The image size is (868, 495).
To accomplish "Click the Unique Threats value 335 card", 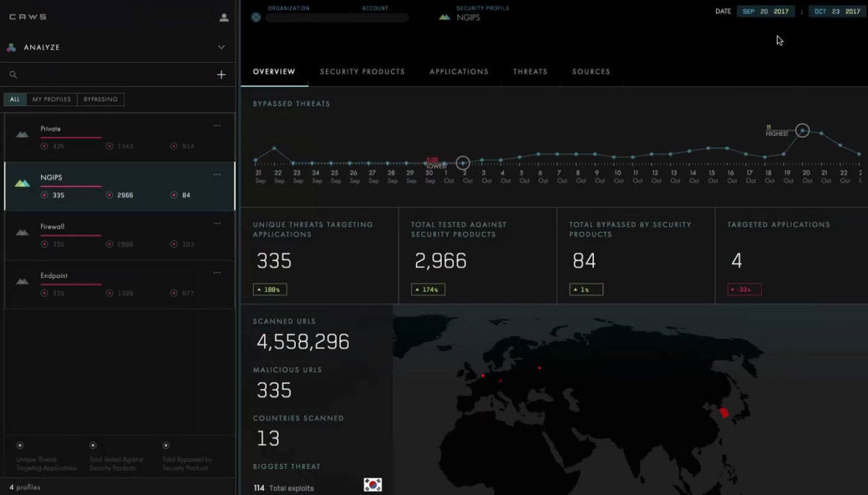I will (274, 261).
